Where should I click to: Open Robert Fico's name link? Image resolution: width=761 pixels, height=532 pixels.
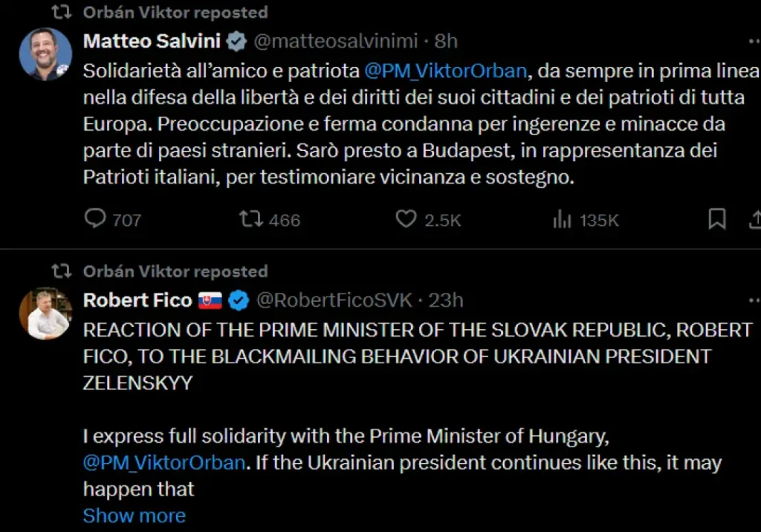pyautogui.click(x=137, y=300)
